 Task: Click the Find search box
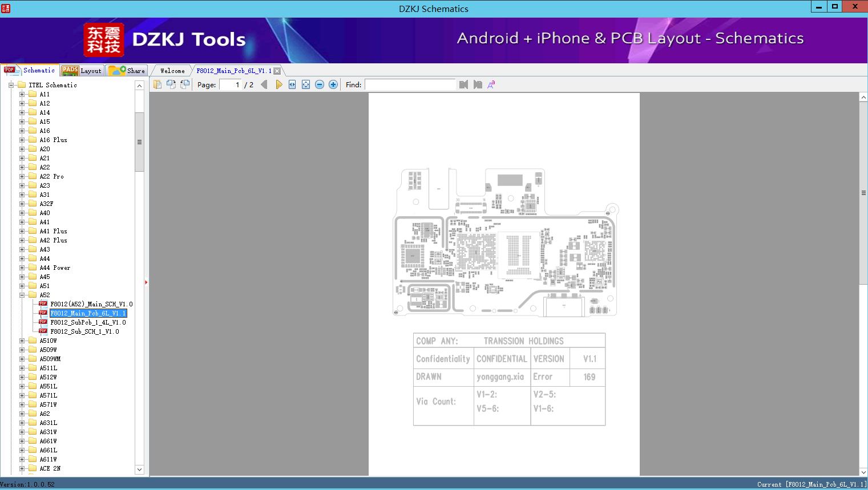tap(410, 84)
